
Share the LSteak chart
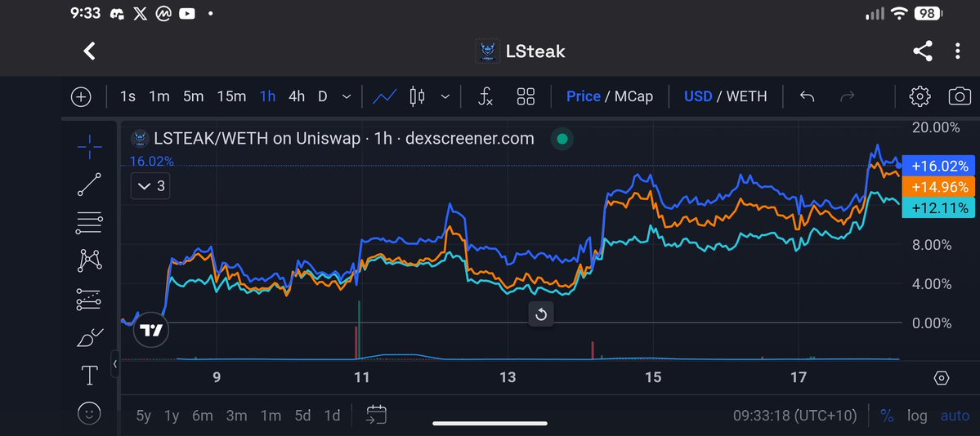pyautogui.click(x=923, y=51)
